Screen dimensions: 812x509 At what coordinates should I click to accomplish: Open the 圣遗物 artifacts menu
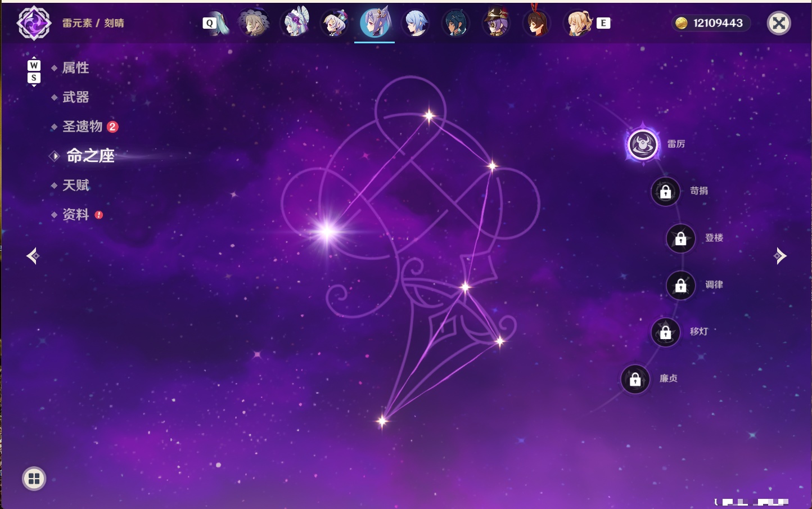(x=82, y=127)
